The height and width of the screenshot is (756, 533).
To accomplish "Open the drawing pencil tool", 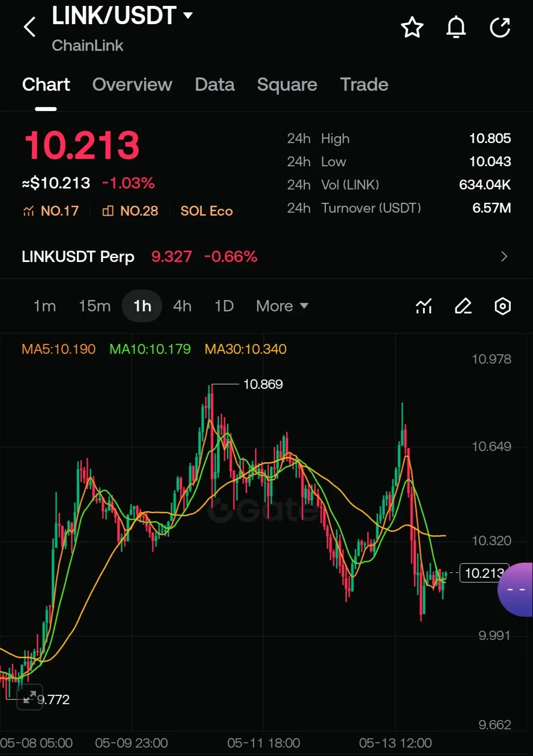I will click(x=463, y=306).
